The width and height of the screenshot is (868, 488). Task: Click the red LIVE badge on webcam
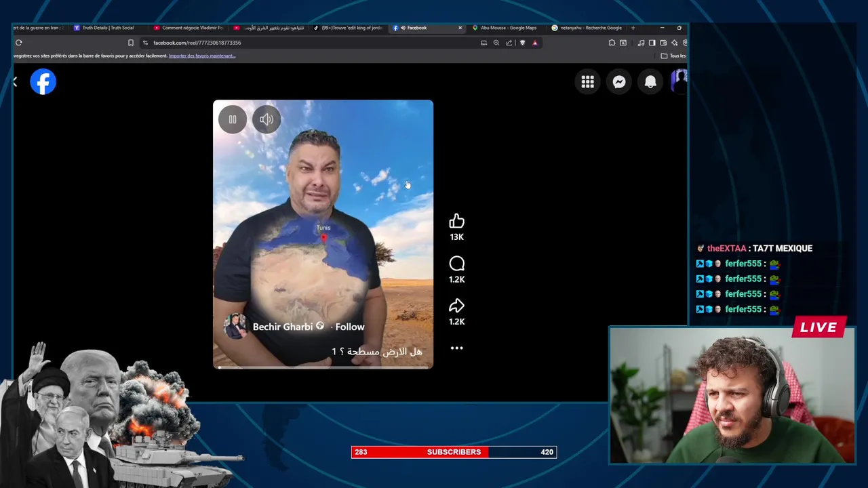(x=819, y=327)
